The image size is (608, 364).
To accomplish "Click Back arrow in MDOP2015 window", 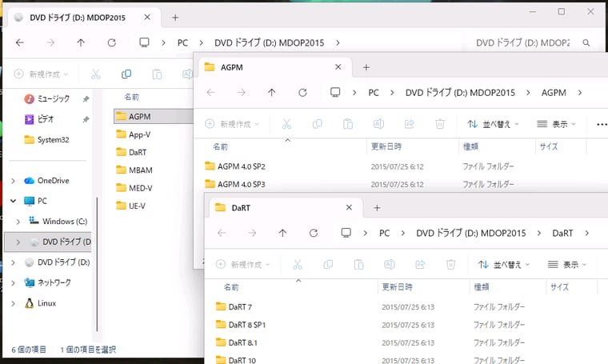I will tap(20, 42).
